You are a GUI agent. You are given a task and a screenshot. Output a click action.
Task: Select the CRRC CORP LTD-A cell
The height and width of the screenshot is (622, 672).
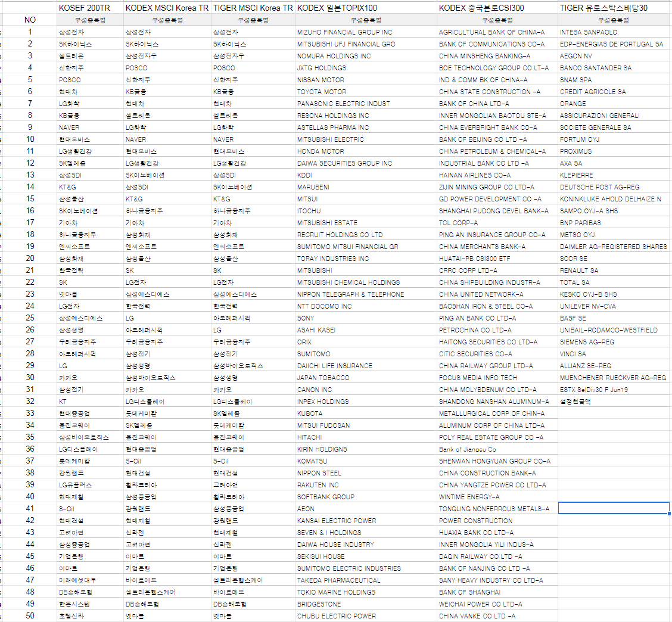click(497, 270)
